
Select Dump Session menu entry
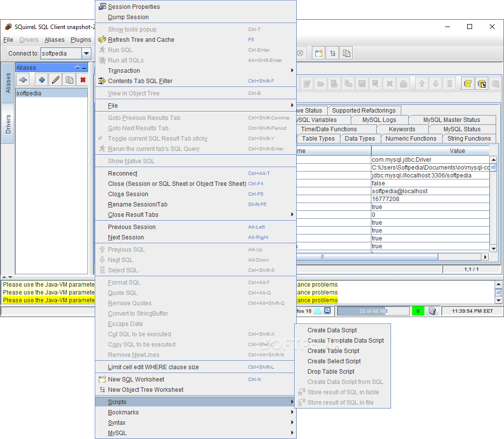196,17
